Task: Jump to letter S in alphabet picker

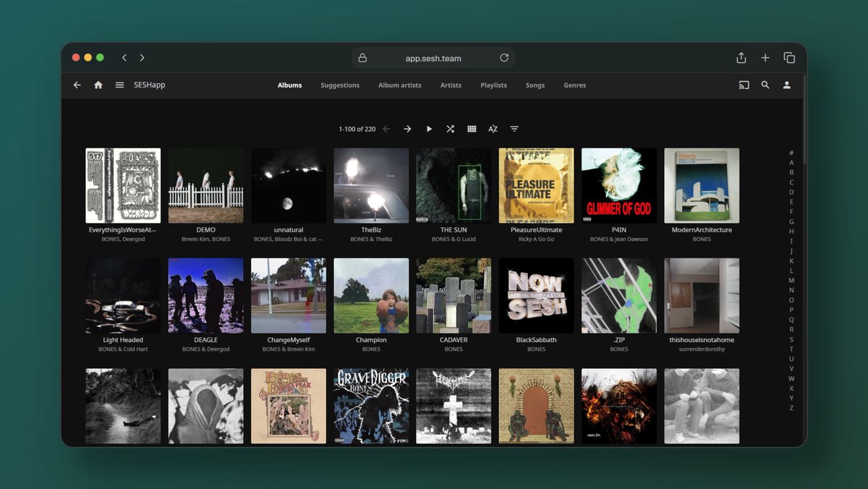Action: (x=791, y=339)
